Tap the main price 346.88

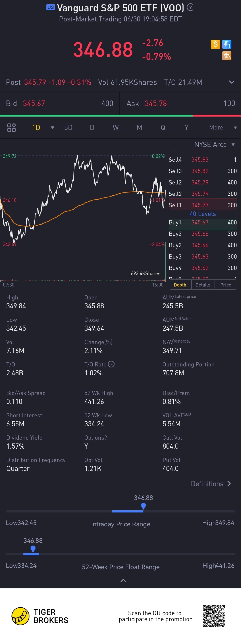103,50
